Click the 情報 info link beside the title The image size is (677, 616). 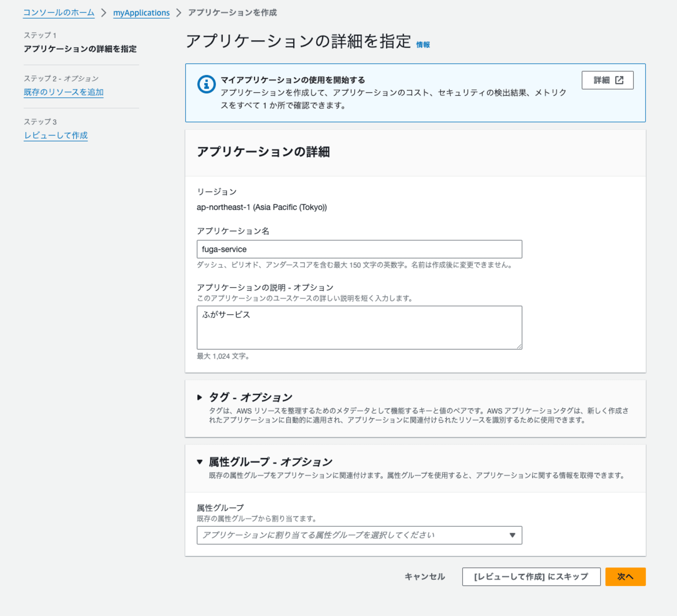(423, 45)
